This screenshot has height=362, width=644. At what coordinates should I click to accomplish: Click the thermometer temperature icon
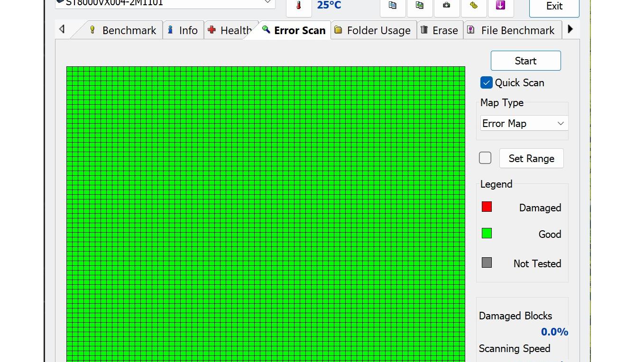[299, 6]
